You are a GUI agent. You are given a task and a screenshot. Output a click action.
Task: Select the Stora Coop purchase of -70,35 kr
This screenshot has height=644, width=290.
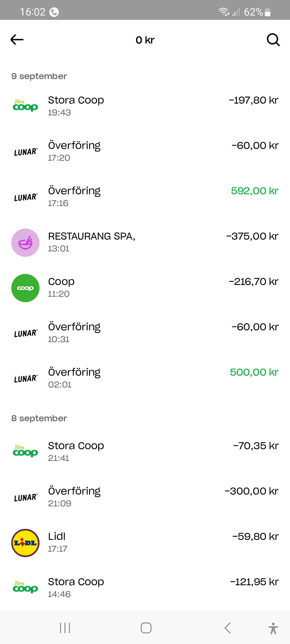tap(145, 451)
